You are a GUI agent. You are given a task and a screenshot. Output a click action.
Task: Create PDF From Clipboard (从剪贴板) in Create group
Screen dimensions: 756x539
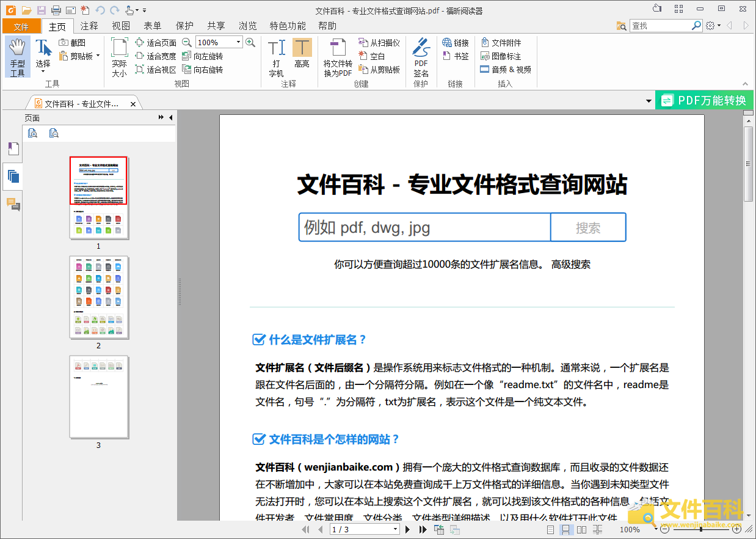tap(379, 70)
